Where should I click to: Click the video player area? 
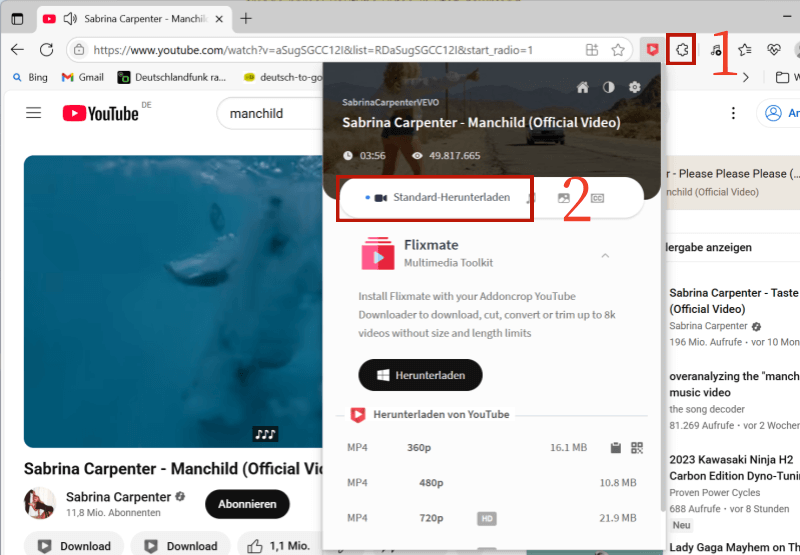173,301
